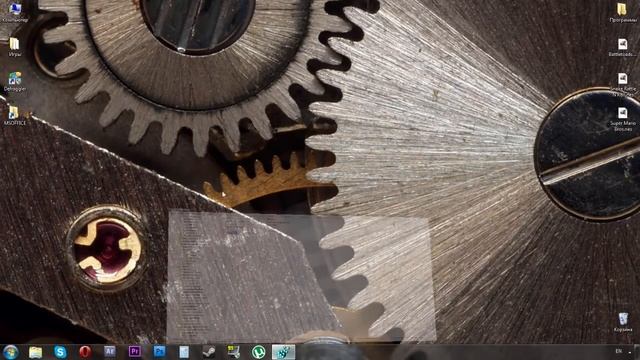Open the MSOFFICE desktop folder
This screenshot has width=640, height=360.
[x=15, y=116]
